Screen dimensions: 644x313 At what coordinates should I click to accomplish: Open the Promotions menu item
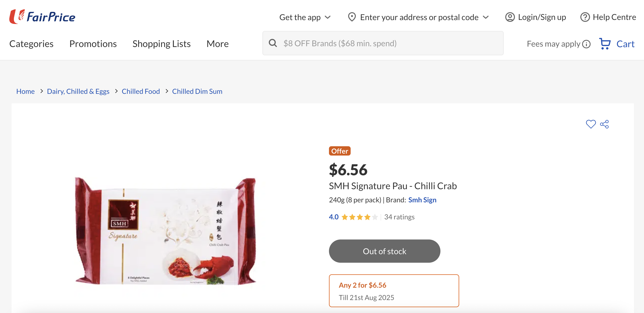pyautogui.click(x=93, y=44)
